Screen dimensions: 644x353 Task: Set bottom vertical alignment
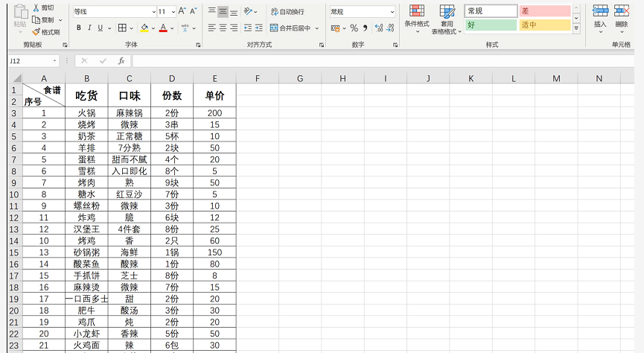(x=234, y=11)
